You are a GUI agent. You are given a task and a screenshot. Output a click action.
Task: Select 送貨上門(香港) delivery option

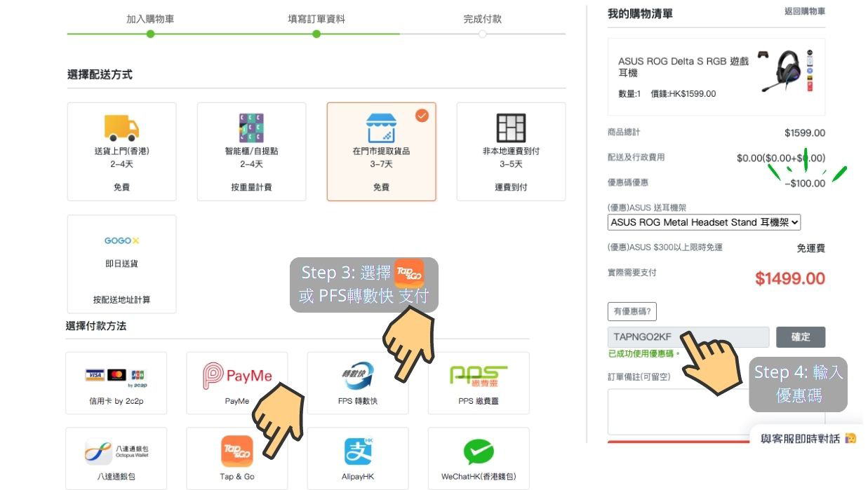click(122, 151)
